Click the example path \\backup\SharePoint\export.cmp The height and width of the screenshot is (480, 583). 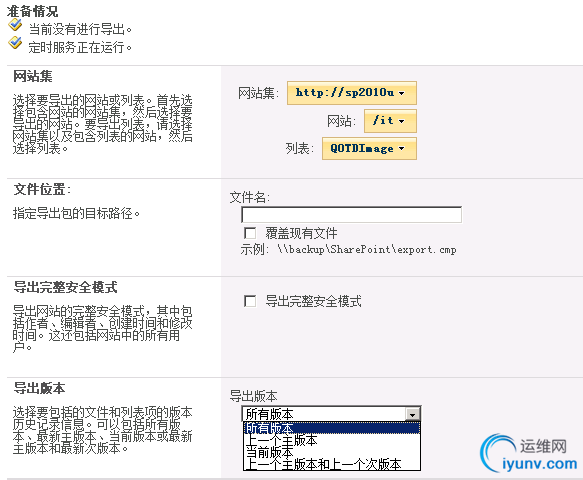coord(367,249)
